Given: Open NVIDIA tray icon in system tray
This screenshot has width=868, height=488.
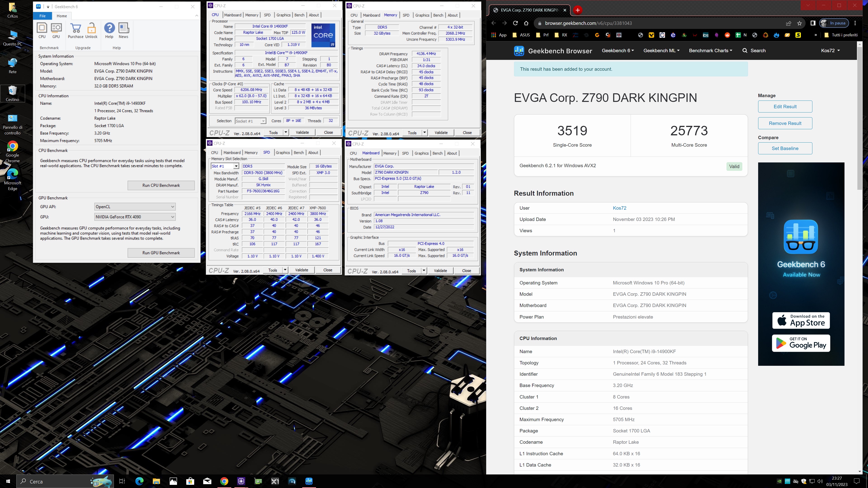Looking at the screenshot, I should (779, 481).
